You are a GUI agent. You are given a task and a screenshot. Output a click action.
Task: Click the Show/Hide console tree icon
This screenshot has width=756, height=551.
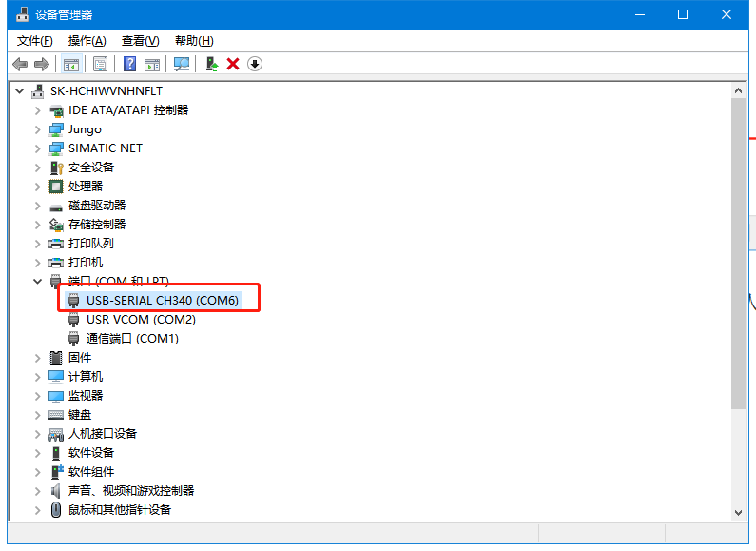coord(70,64)
